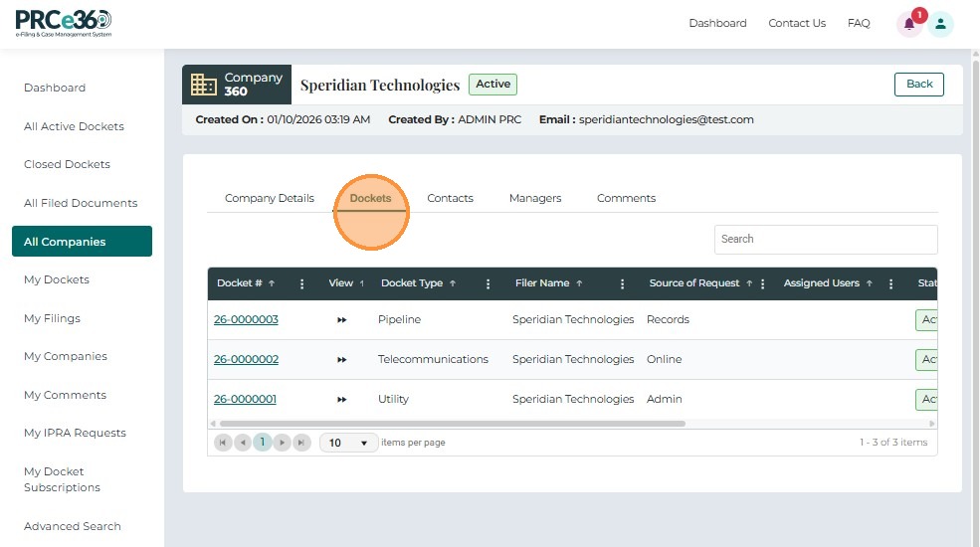
Task: Switch to the Company Details tab
Action: [270, 198]
